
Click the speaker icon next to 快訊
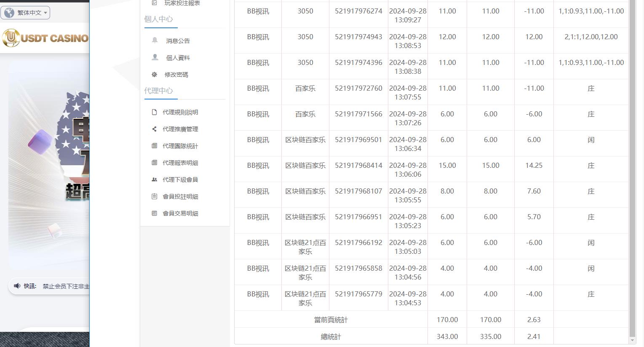coord(17,286)
